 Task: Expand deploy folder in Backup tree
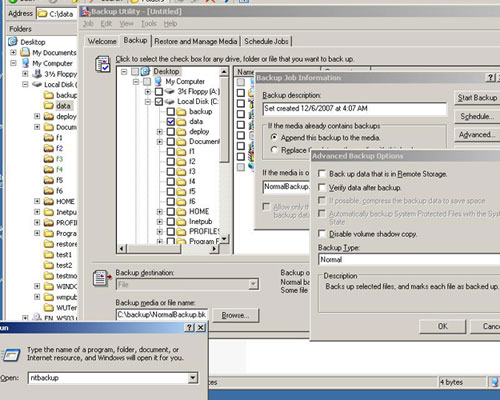pyautogui.click(x=160, y=132)
